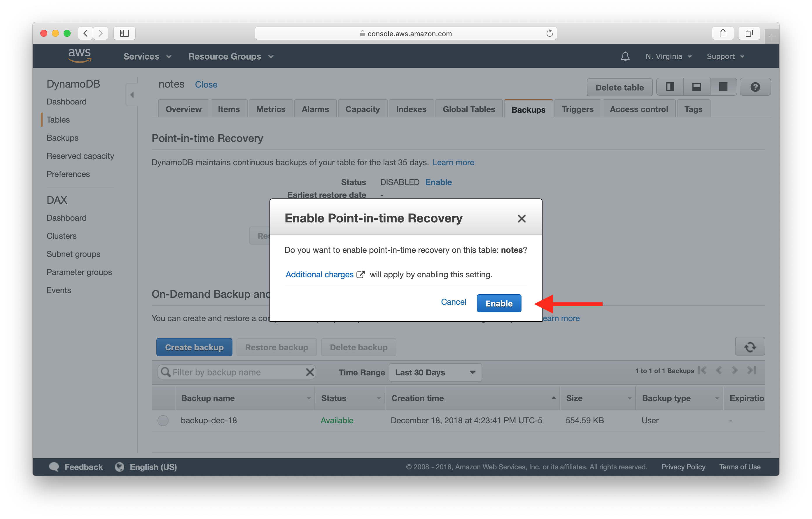
Task: Select the backup-dec-18 radio button
Action: point(163,420)
